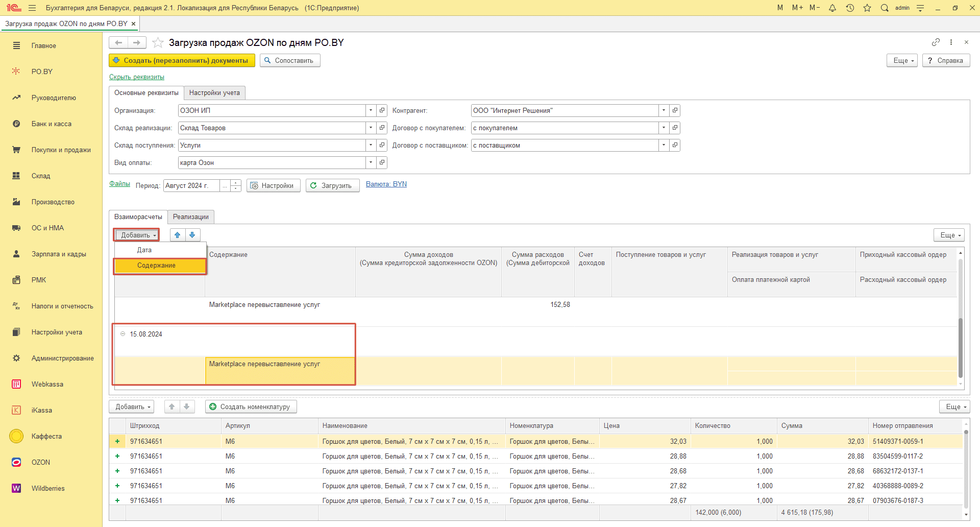Image resolution: width=980 pixels, height=527 pixels.
Task: Click the search magnifier in title bar
Action: point(885,8)
